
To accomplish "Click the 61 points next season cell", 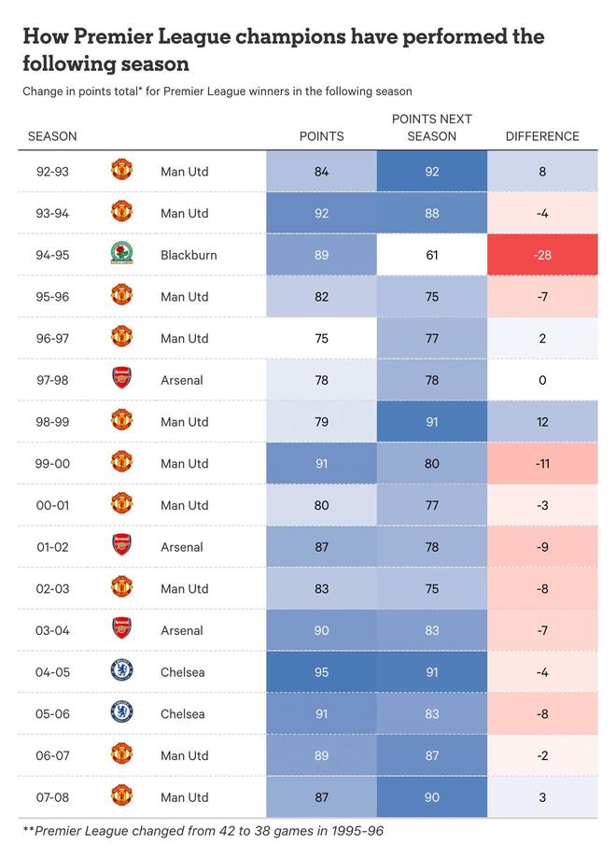I will 431,255.
